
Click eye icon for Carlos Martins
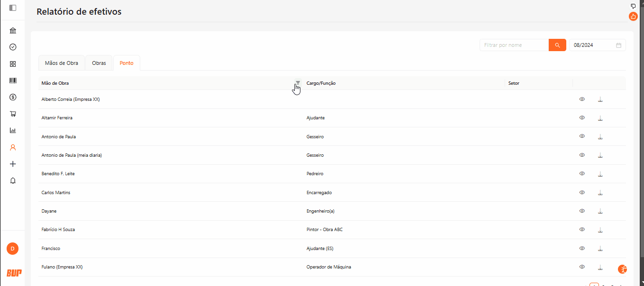[x=582, y=192]
